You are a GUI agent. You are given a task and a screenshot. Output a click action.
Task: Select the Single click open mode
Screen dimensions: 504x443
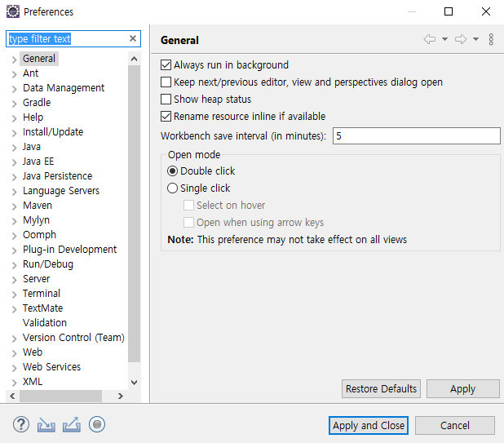tap(172, 188)
